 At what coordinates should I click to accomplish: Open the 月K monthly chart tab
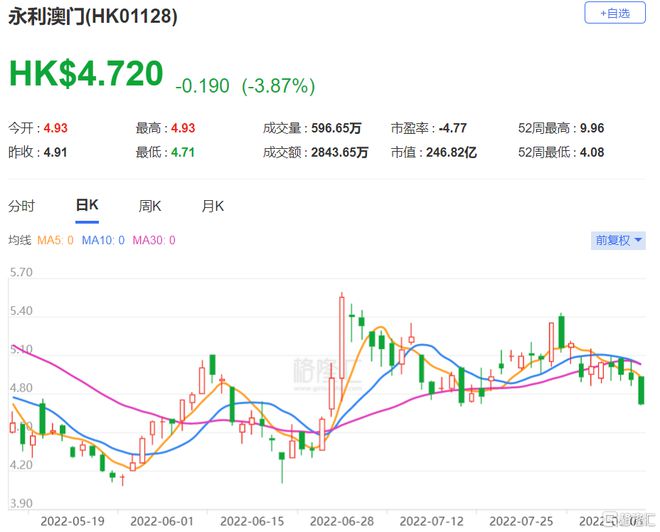[213, 206]
